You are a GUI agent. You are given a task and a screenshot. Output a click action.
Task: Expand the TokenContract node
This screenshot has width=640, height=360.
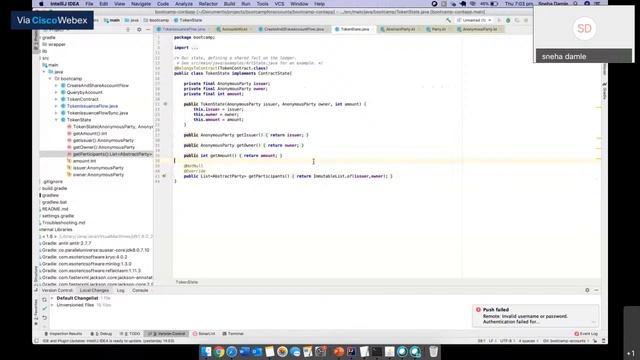tap(56, 99)
